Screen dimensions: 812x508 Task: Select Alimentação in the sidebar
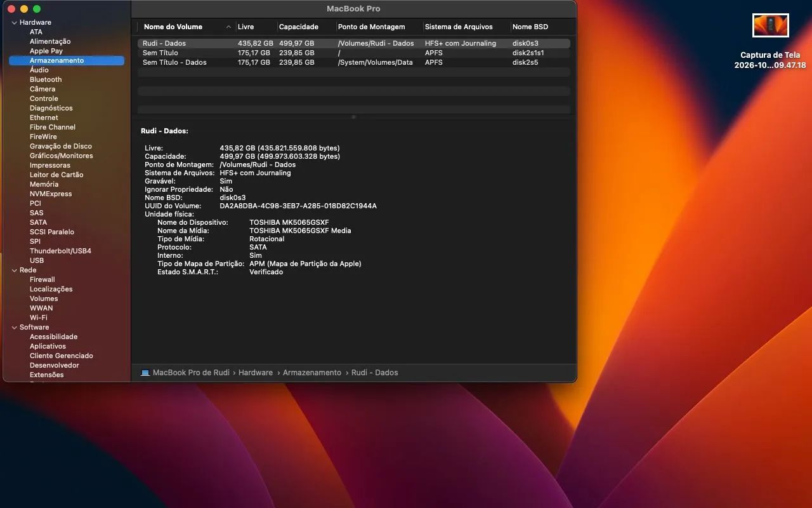[50, 41]
